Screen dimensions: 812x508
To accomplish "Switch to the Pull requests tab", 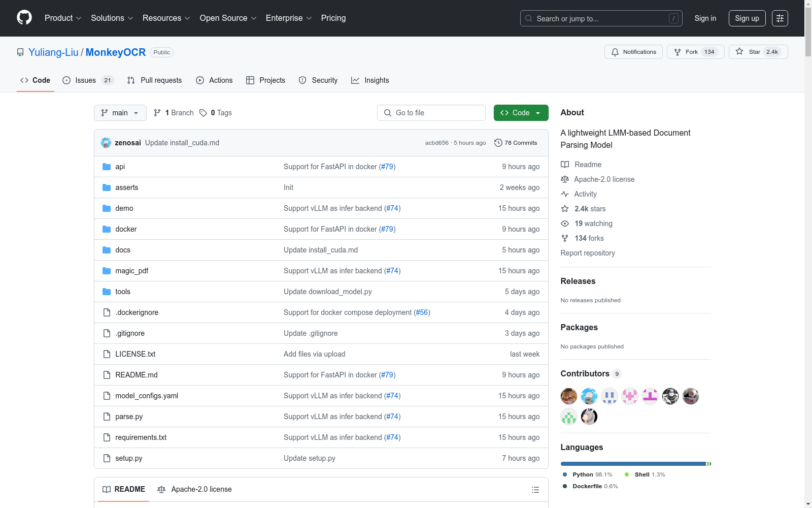I will (x=154, y=80).
